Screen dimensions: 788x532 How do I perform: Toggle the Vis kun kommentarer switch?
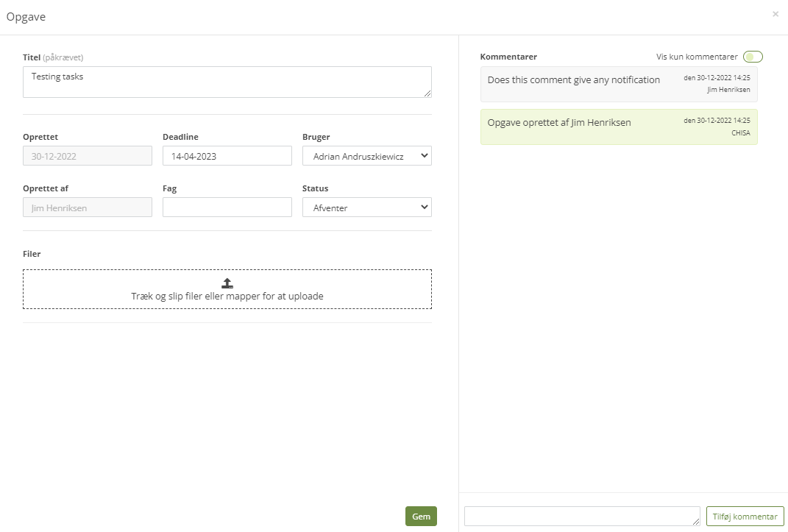(753, 57)
